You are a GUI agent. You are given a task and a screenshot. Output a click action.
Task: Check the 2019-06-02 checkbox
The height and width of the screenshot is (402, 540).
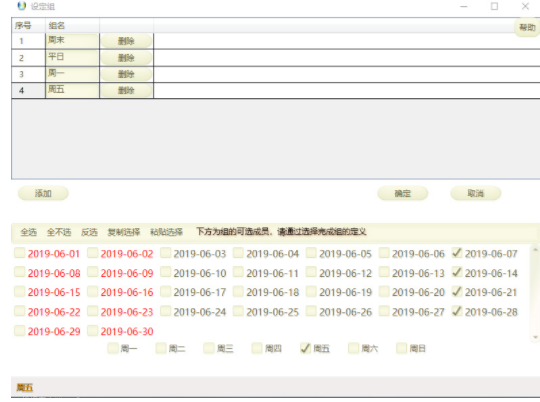(x=92, y=253)
